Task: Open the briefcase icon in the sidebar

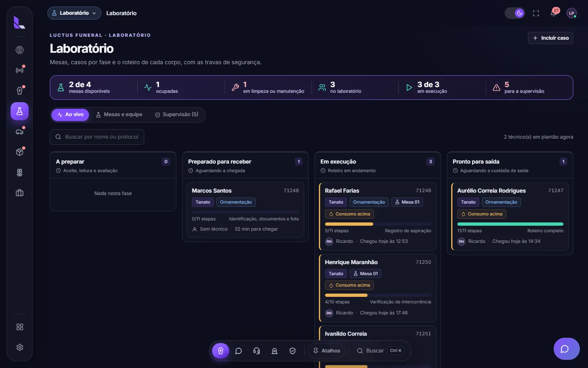Action: [20, 193]
